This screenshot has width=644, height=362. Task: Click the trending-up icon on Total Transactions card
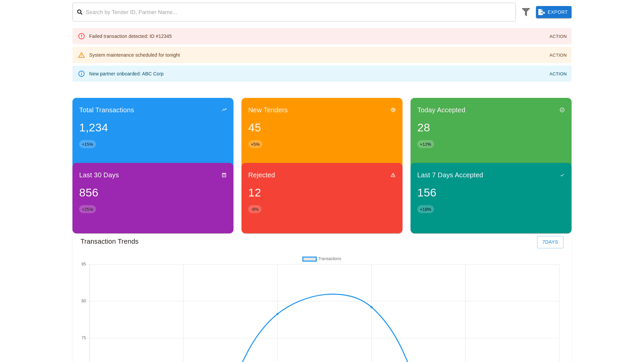pos(224,110)
